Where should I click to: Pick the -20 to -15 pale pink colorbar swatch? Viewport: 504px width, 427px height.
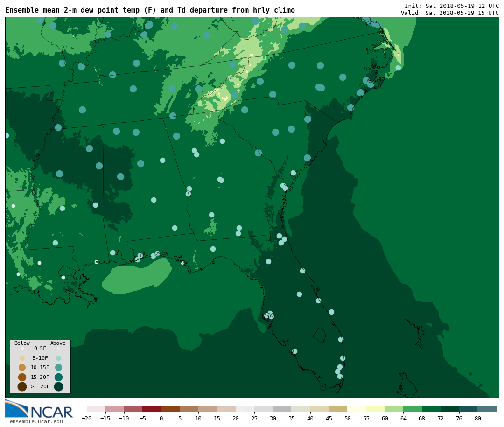(x=96, y=409)
